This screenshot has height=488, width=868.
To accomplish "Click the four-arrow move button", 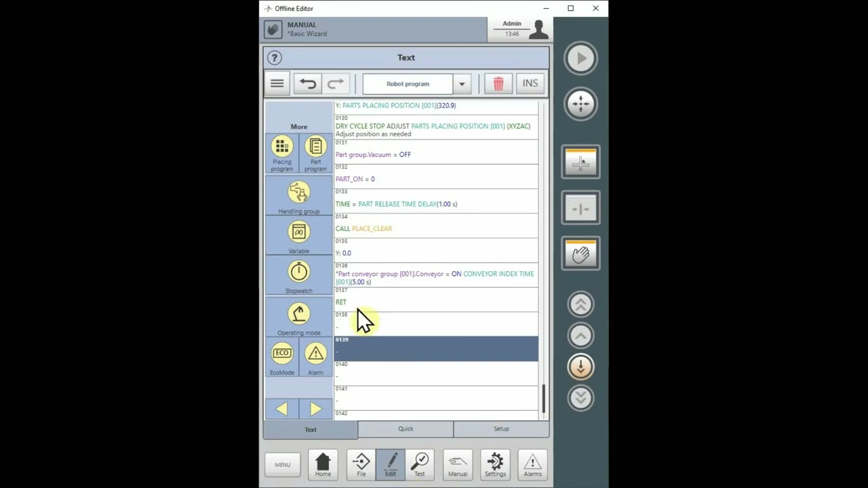I will tap(580, 104).
